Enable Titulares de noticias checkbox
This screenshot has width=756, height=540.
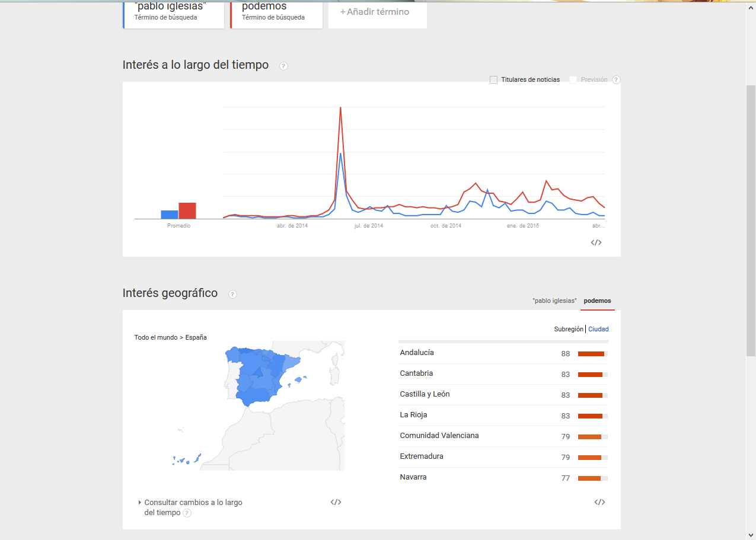(493, 79)
